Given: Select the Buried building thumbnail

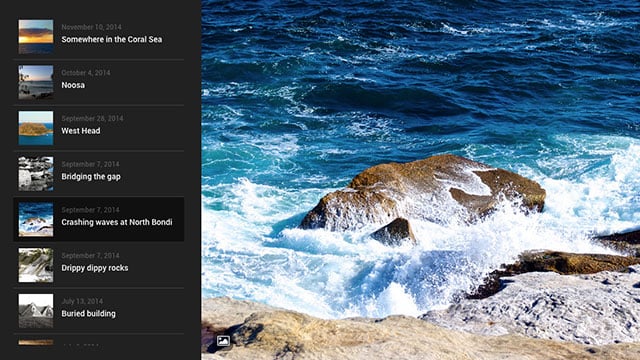Looking at the screenshot, I should [x=36, y=311].
